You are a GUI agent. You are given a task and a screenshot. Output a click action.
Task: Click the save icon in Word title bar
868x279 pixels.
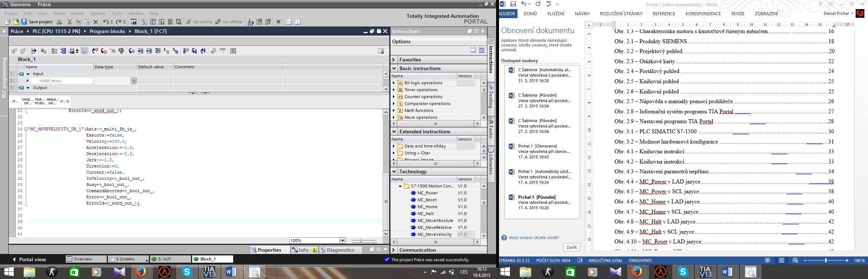(513, 4)
